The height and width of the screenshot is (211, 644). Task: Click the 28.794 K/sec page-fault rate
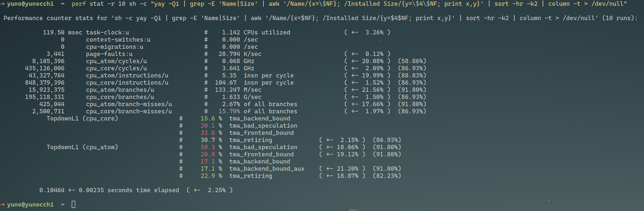click(240, 54)
